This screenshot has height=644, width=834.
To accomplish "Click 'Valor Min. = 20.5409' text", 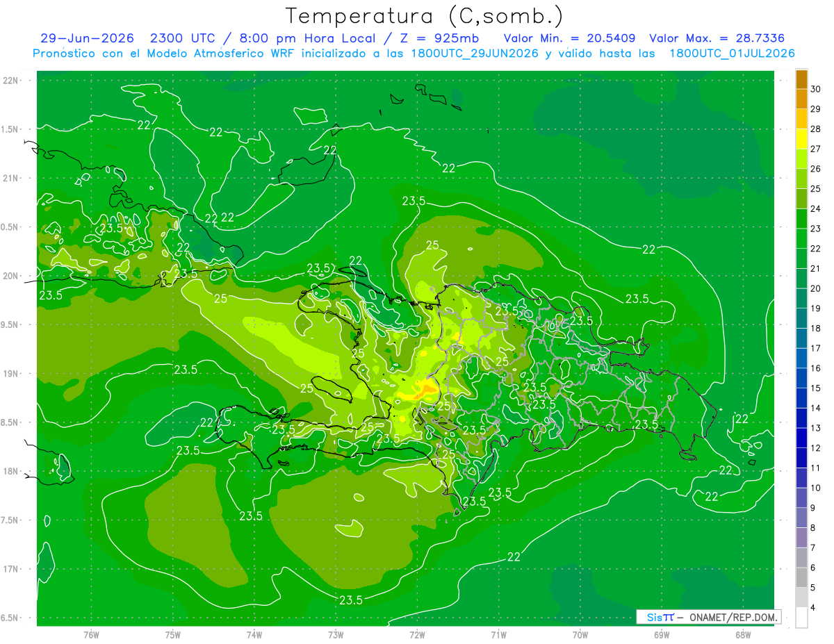I will 570,39.
